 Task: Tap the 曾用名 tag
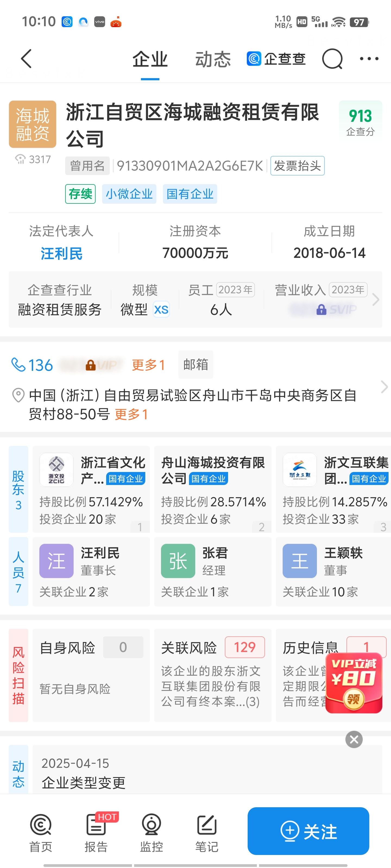tap(87, 165)
